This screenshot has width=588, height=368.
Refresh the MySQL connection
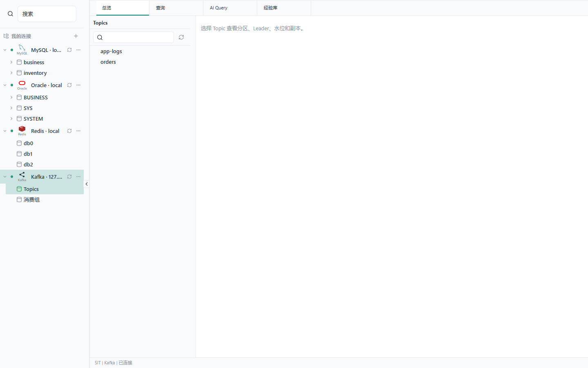(x=69, y=50)
